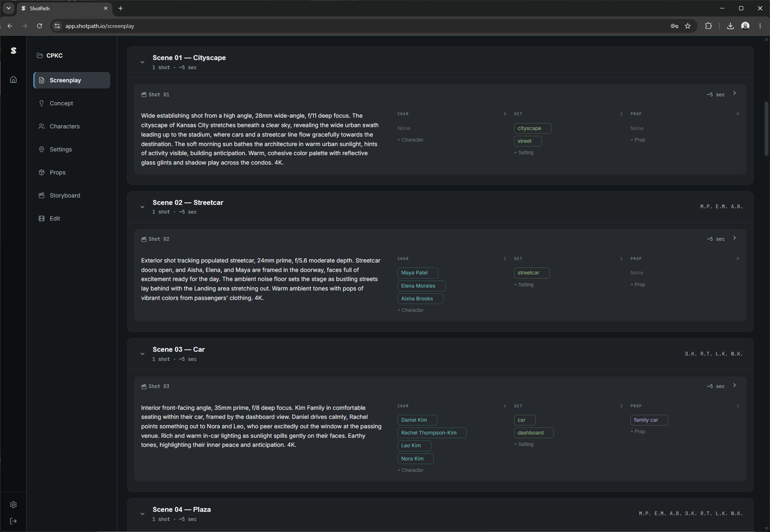Image resolution: width=770 pixels, height=532 pixels.
Task: Collapse Scene 03 — Car
Action: (142, 354)
